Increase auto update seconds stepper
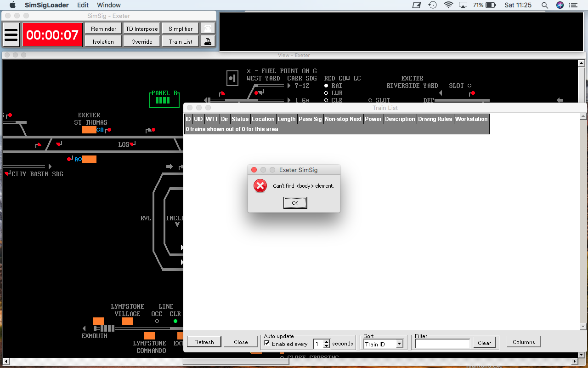The width and height of the screenshot is (588, 368). point(327,341)
